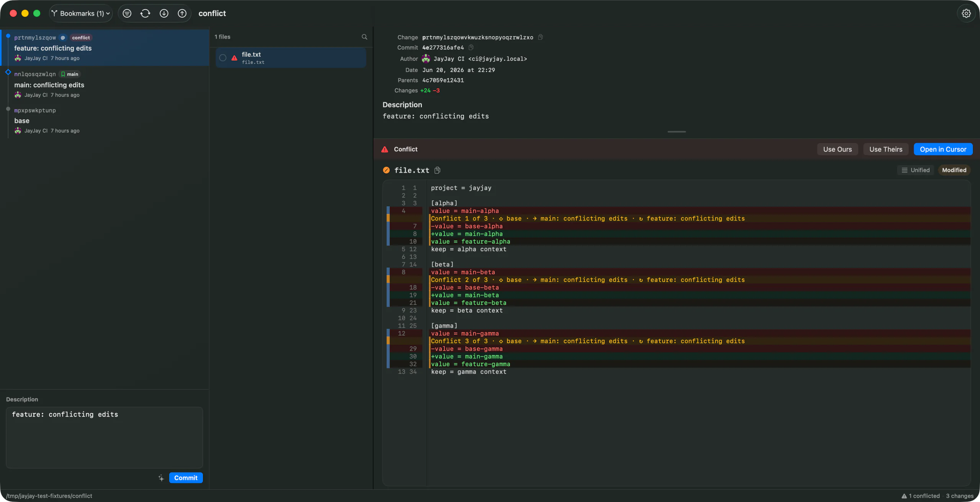Click the description text field
The image size is (980, 502).
click(x=104, y=437)
